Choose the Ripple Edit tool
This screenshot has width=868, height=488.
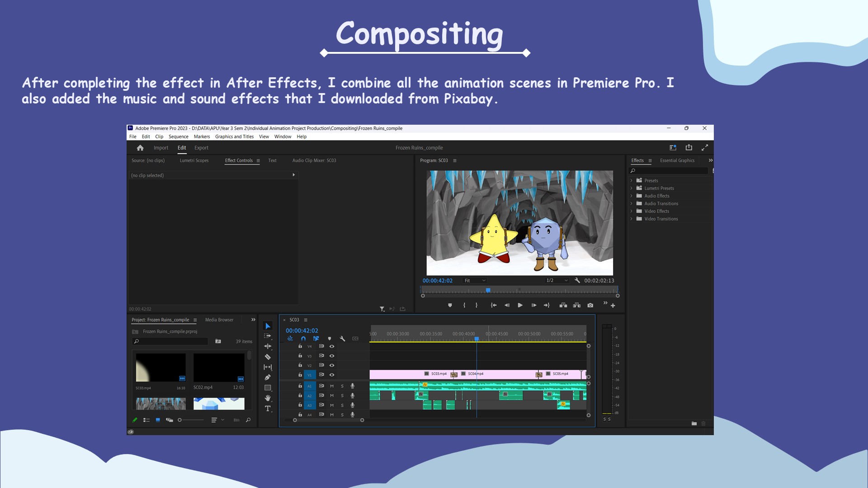tap(268, 347)
